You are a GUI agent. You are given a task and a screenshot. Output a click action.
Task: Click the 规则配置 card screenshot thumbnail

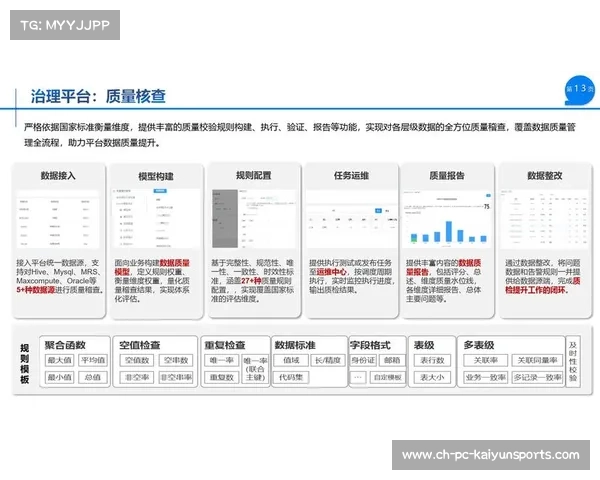(254, 218)
